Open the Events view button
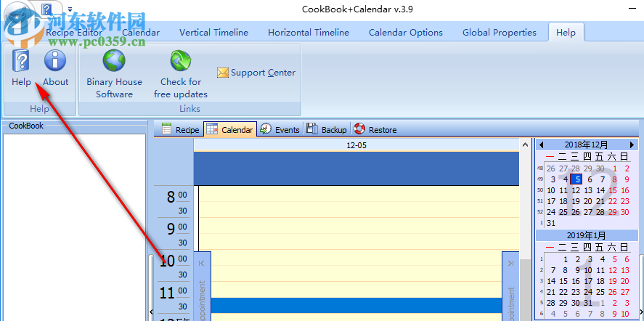The width and height of the screenshot is (644, 321). 280,129
